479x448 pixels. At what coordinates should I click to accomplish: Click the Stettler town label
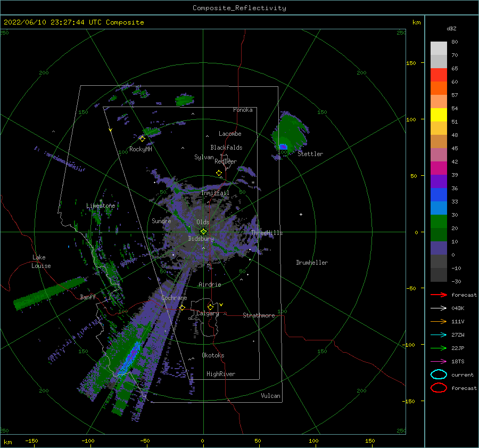[x=310, y=154]
